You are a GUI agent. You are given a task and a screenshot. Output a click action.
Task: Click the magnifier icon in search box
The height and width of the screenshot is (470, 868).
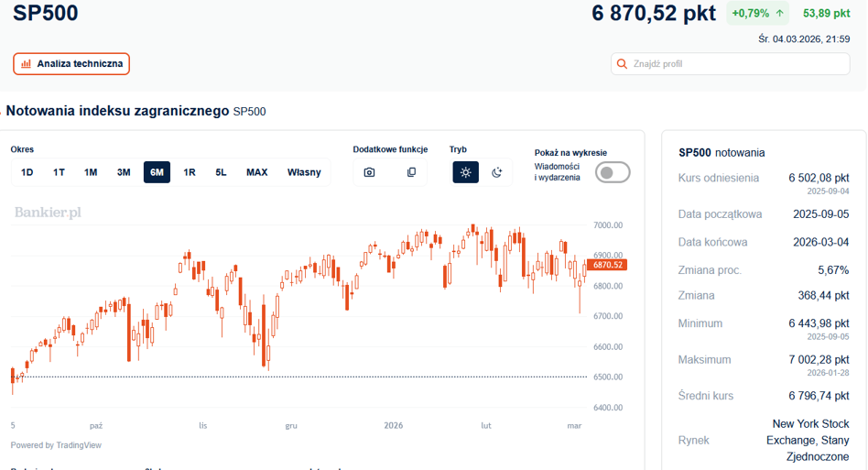coord(623,63)
